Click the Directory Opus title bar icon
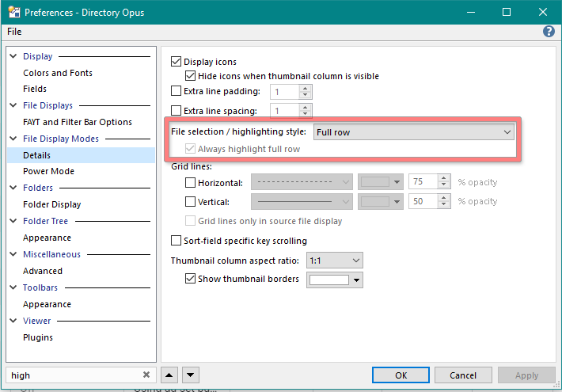Viewport: 562px width, 392px height. coord(13,12)
